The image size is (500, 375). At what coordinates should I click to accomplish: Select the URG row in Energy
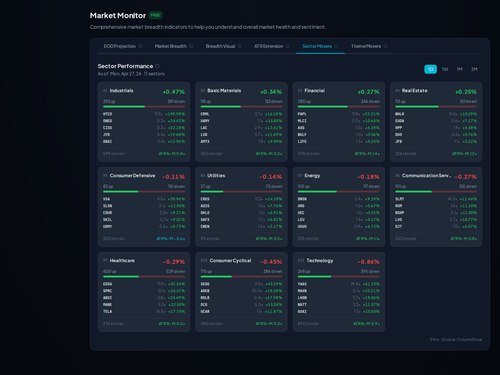[339, 206]
